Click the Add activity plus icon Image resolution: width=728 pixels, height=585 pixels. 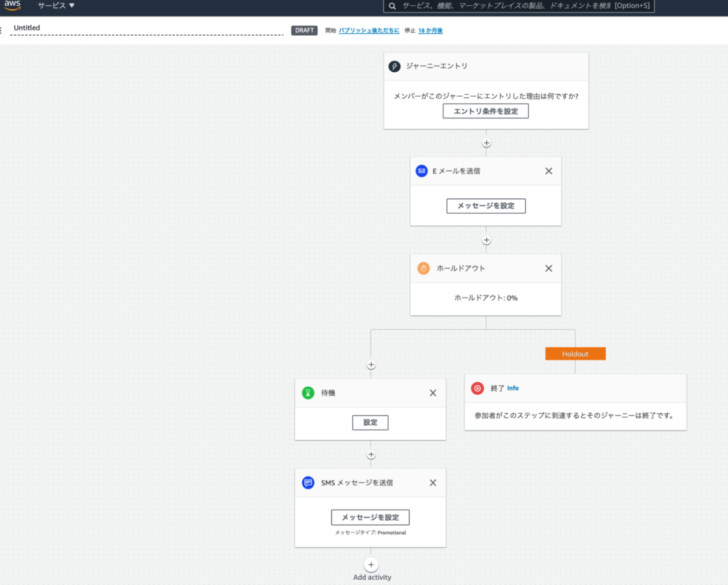371,564
